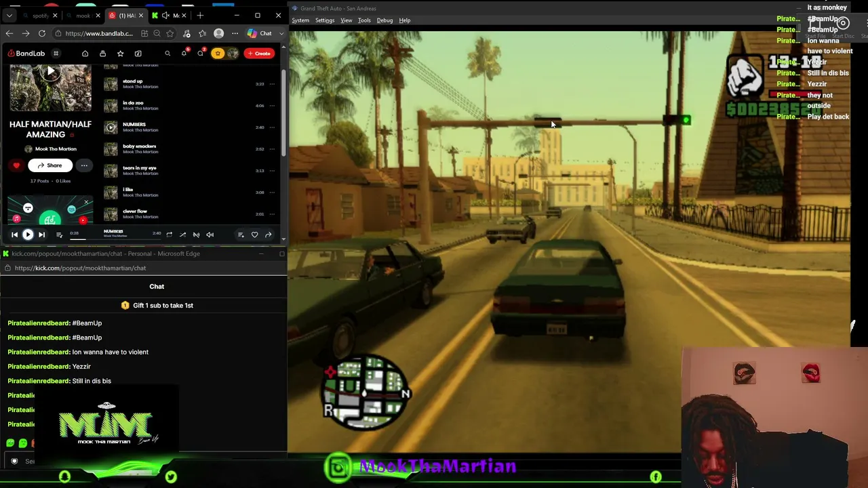Open browser favorites list icon

point(202,33)
